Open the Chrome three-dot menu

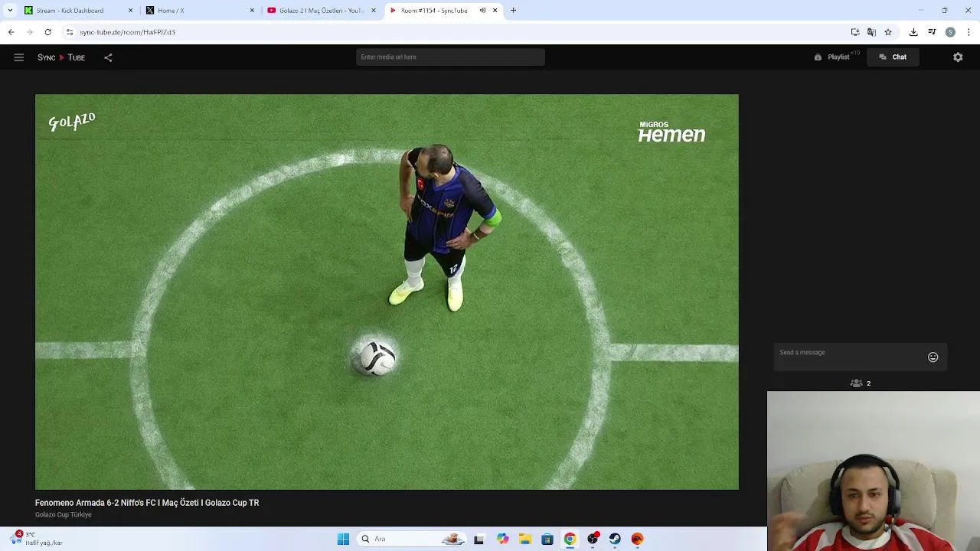click(x=969, y=32)
